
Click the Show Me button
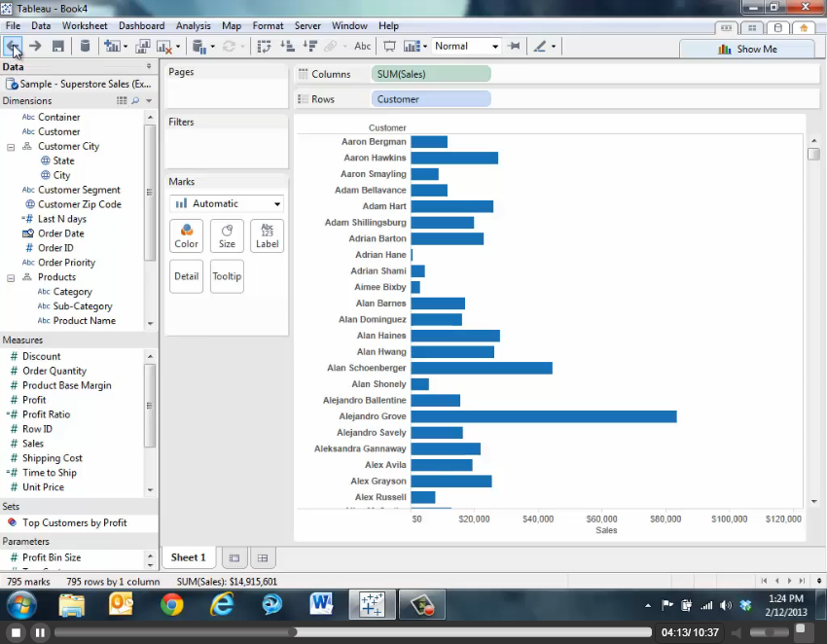click(746, 49)
